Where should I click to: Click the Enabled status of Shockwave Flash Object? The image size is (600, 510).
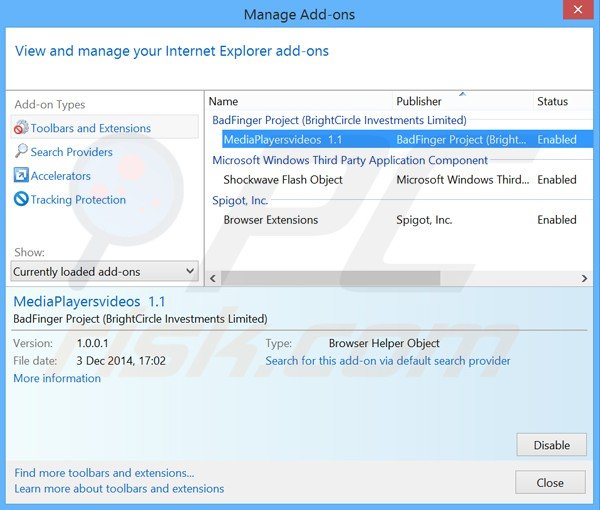click(x=557, y=179)
